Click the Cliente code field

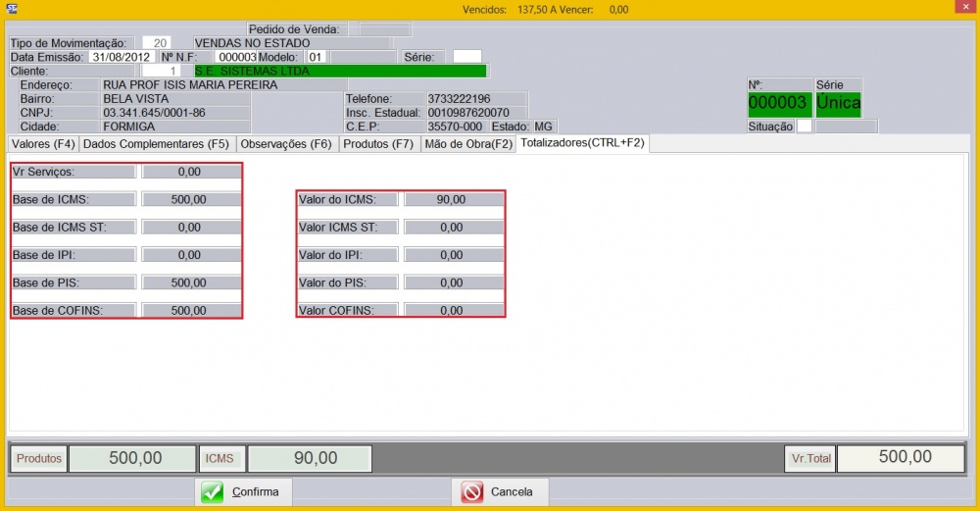tap(162, 71)
